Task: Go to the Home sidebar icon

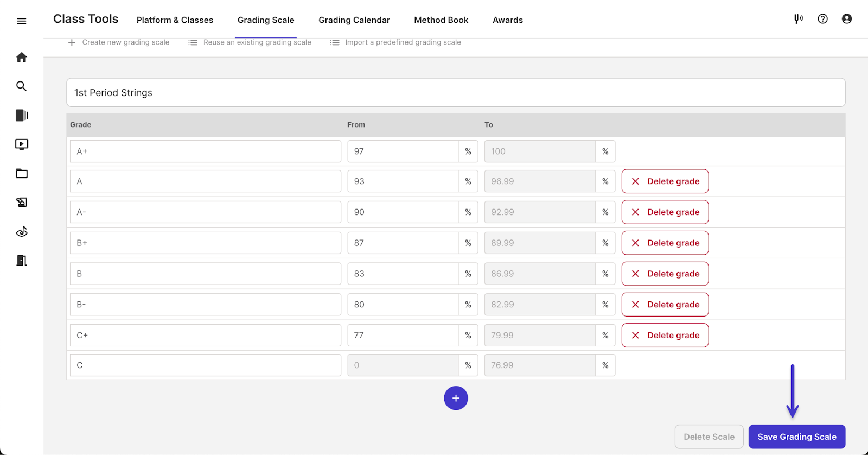Action: [x=22, y=57]
